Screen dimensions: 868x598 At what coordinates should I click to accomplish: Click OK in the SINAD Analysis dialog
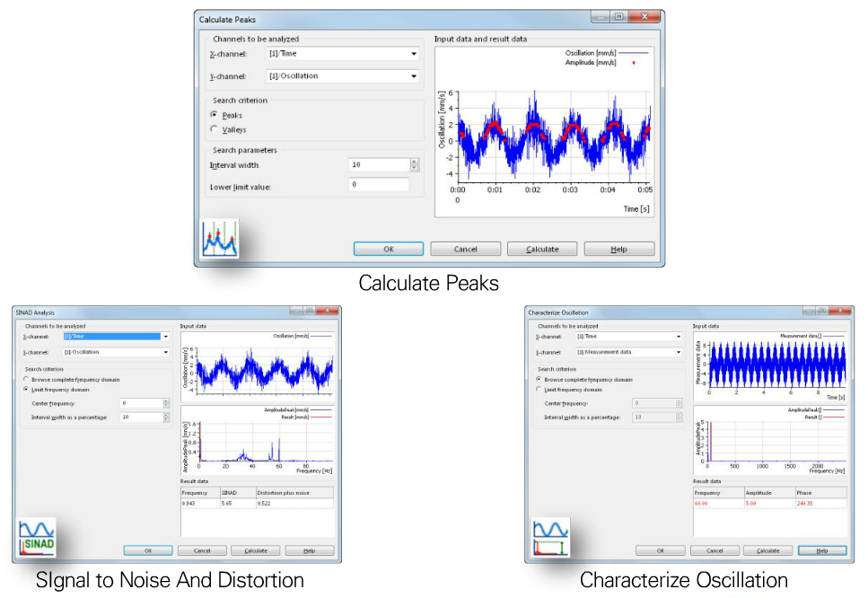pos(147,550)
